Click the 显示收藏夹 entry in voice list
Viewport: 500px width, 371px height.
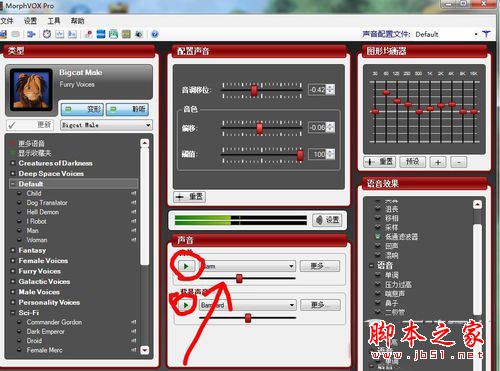tap(34, 153)
